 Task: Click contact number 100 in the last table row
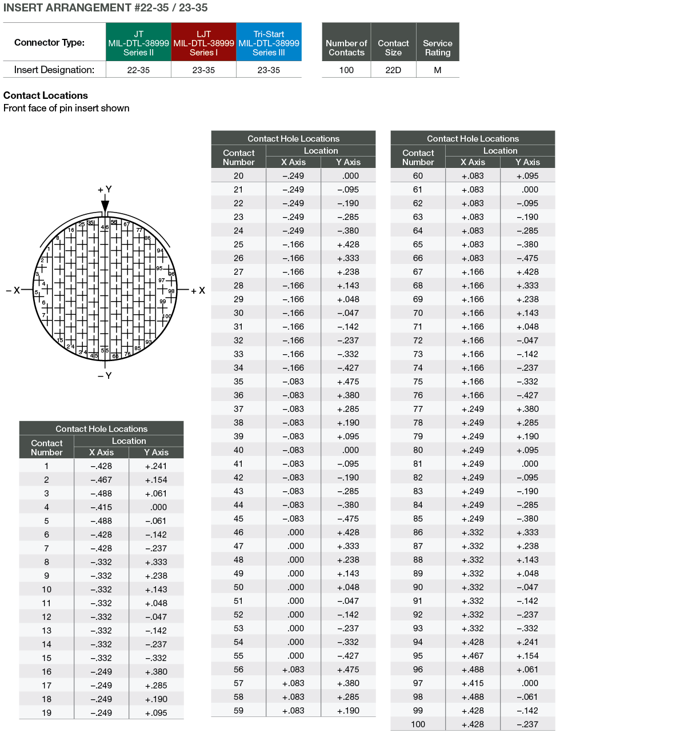pos(418,724)
